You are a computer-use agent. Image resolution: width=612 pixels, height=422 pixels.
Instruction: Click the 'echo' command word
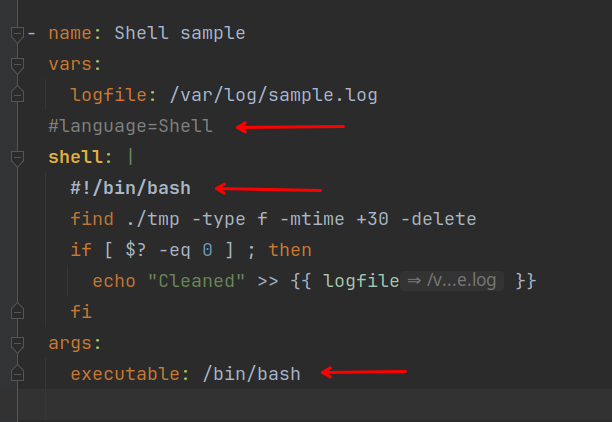(114, 281)
